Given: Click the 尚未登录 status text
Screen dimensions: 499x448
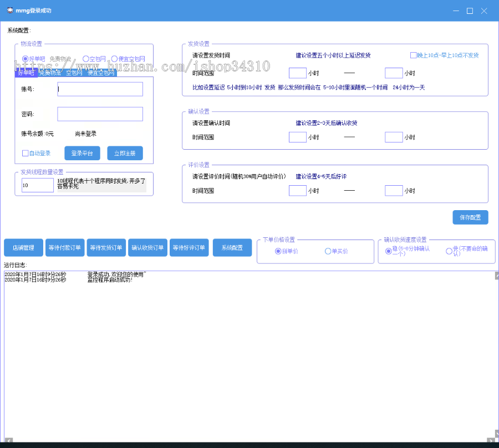Looking at the screenshot, I should [85, 134].
